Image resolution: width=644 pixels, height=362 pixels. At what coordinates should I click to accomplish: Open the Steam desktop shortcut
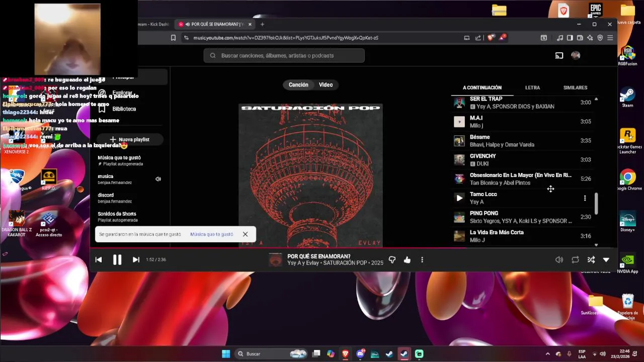coord(627,97)
